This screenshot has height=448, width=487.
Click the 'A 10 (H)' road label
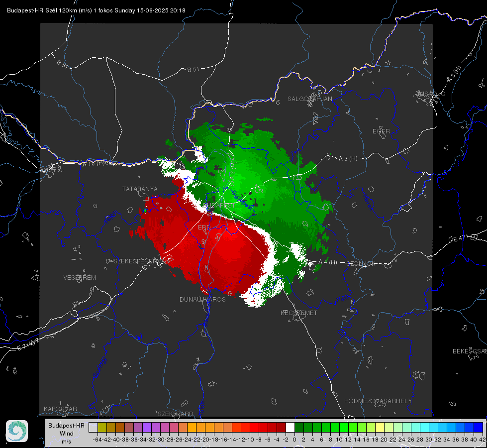(93, 164)
